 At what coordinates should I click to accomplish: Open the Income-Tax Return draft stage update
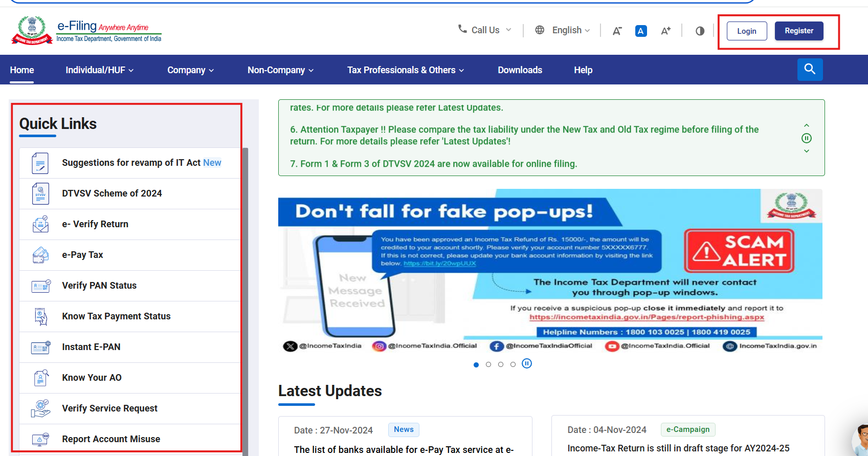coord(678,448)
